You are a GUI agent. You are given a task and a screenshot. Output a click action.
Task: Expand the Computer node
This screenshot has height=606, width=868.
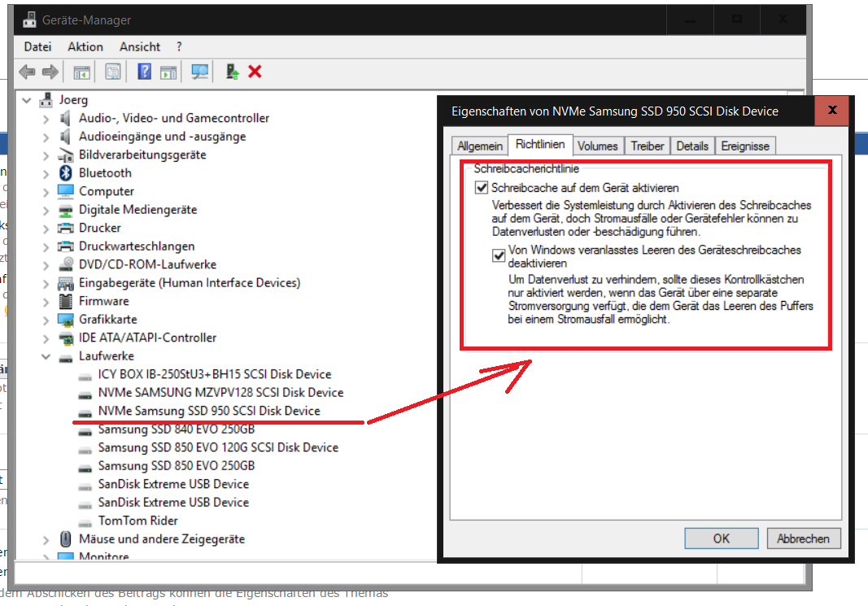[x=46, y=191]
